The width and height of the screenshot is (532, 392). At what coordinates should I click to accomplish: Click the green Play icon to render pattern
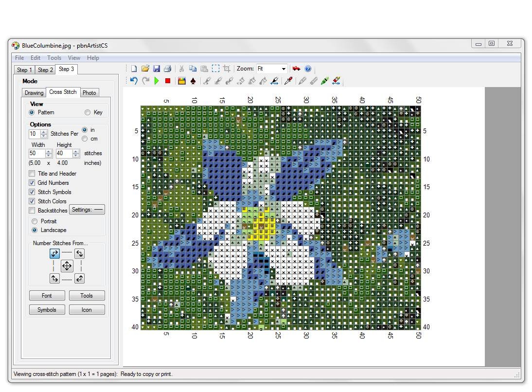tap(156, 80)
